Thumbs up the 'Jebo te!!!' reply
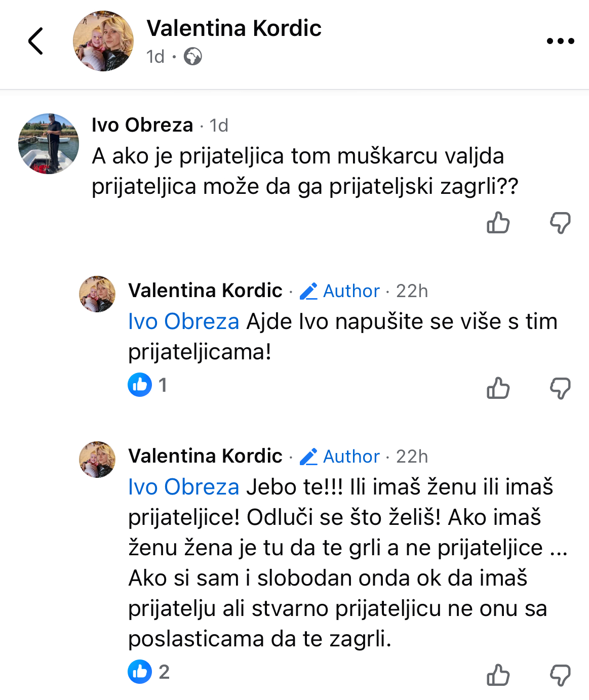This screenshot has width=589, height=700. [x=498, y=675]
